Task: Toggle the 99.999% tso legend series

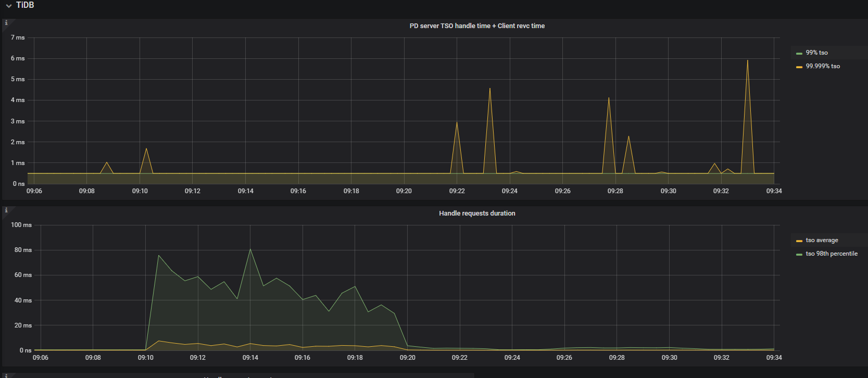Action: 823,66
